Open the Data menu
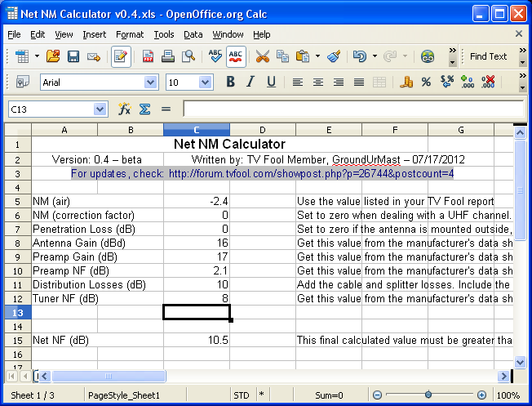The width and height of the screenshot is (532, 406). 193,34
